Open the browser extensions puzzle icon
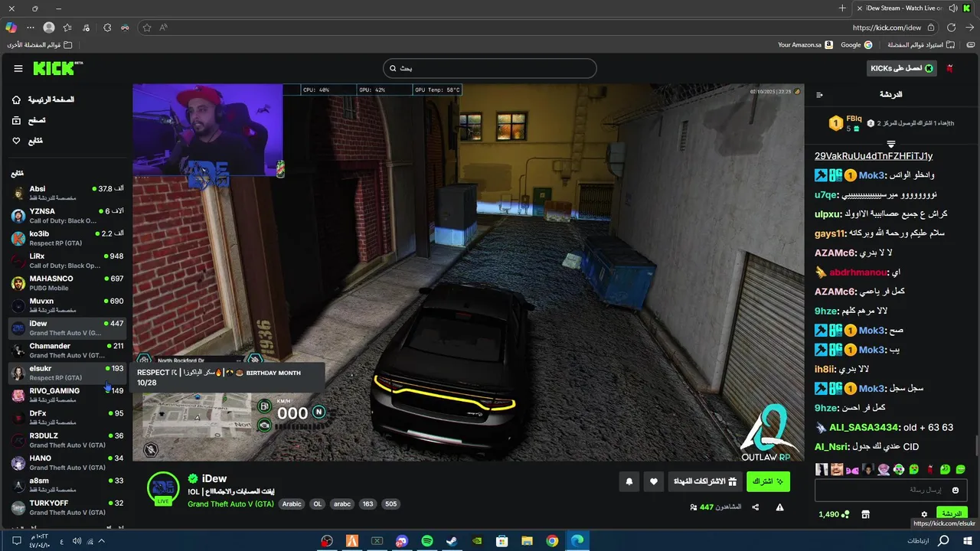The width and height of the screenshot is (980, 551). click(x=106, y=27)
